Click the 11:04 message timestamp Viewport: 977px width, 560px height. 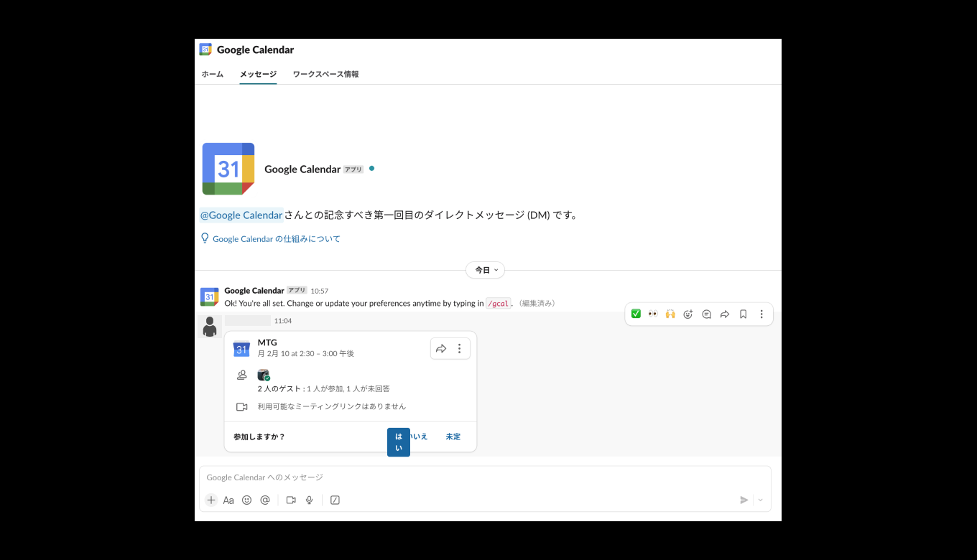(x=283, y=321)
